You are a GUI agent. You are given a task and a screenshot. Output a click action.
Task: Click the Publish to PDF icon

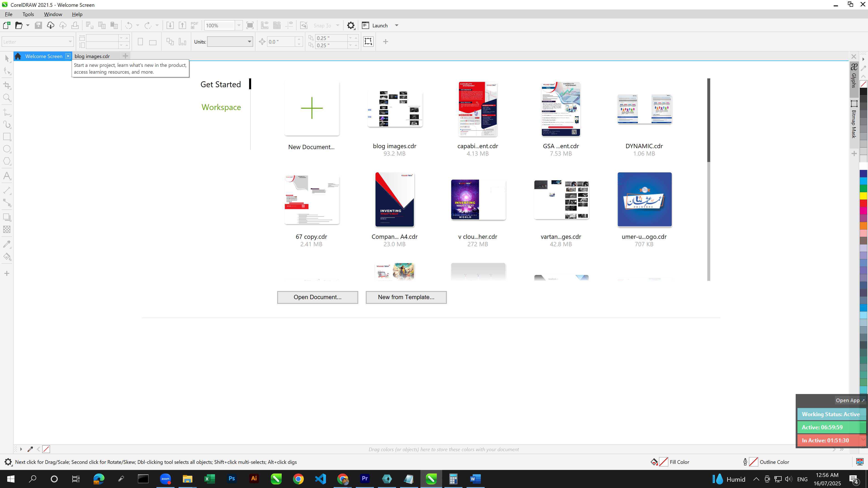point(194,25)
